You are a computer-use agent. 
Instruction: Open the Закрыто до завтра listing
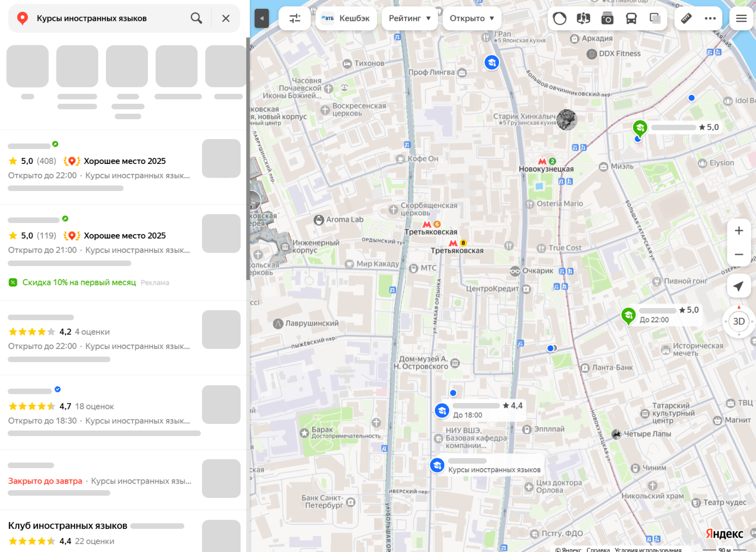tap(124, 480)
